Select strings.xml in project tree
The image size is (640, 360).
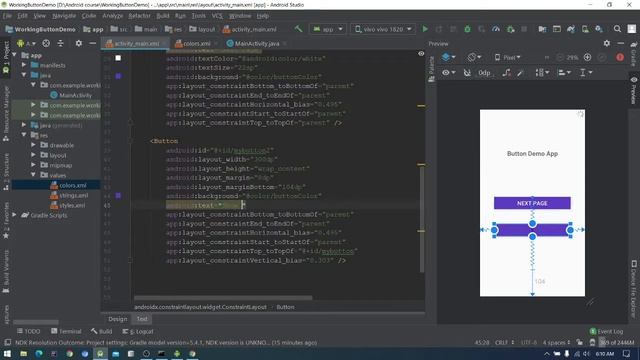point(69,196)
